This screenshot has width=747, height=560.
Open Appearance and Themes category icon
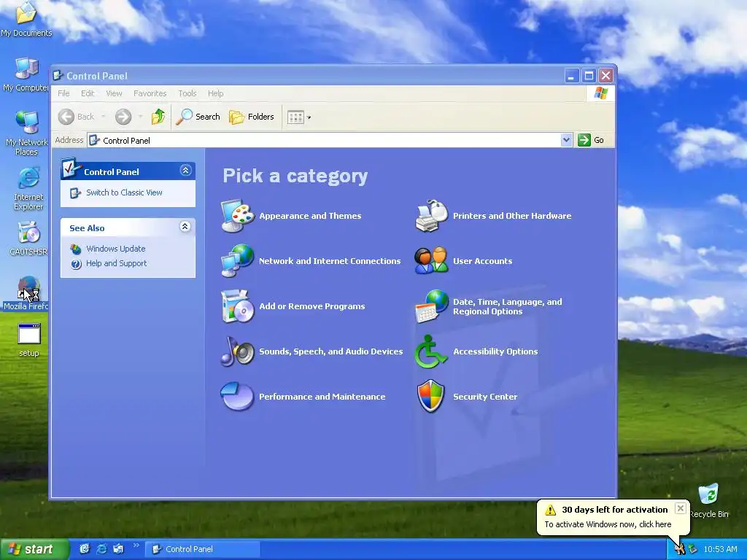click(x=237, y=216)
